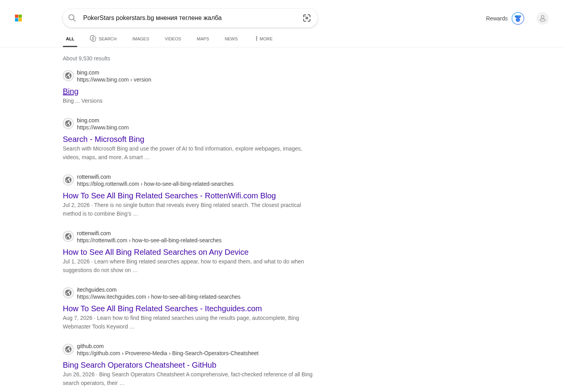Click the bing.com › version URL
The height and width of the screenshot is (392, 565).
pyautogui.click(x=114, y=80)
